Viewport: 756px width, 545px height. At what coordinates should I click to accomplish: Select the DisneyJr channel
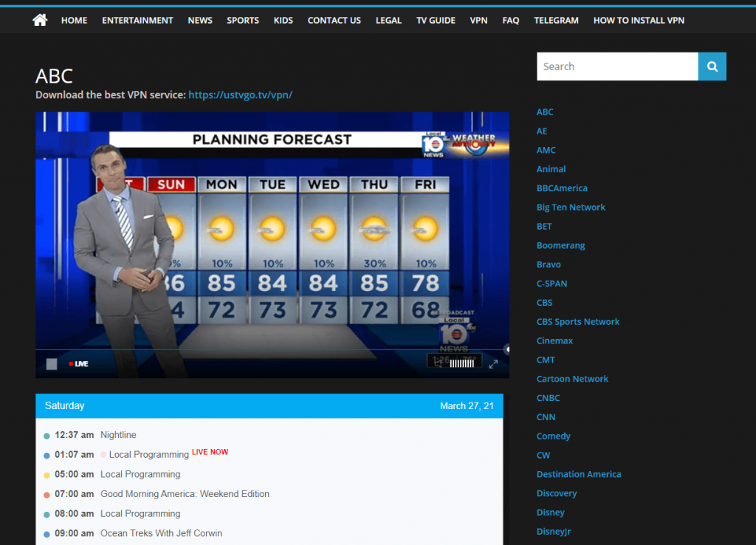click(554, 532)
